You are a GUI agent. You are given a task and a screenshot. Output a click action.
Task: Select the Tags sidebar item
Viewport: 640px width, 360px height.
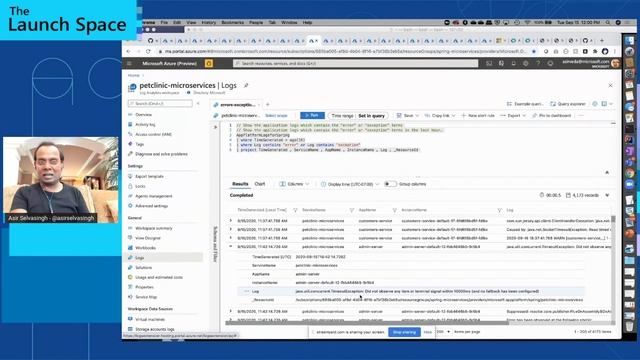(139, 144)
